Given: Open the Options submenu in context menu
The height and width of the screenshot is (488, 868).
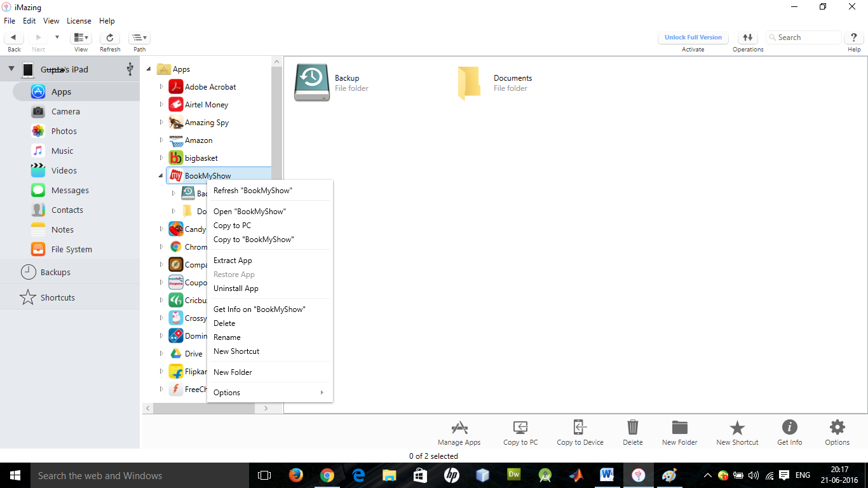Looking at the screenshot, I should (x=269, y=393).
